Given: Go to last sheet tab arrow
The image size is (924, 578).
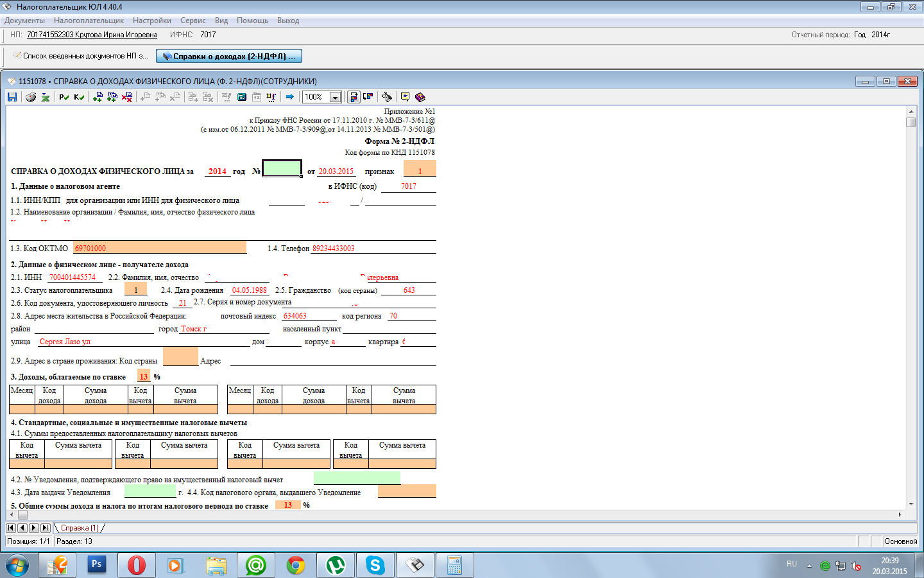Looking at the screenshot, I should click(46, 528).
